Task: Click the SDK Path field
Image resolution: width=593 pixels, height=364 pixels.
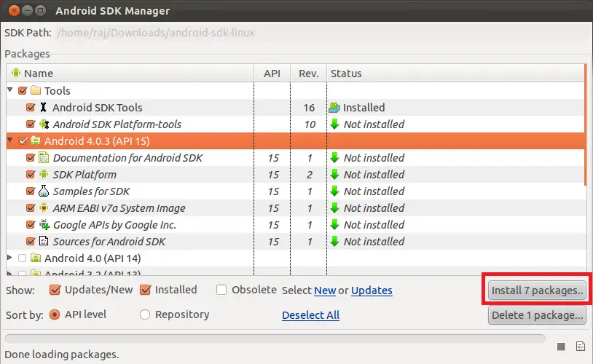Action: (x=321, y=33)
